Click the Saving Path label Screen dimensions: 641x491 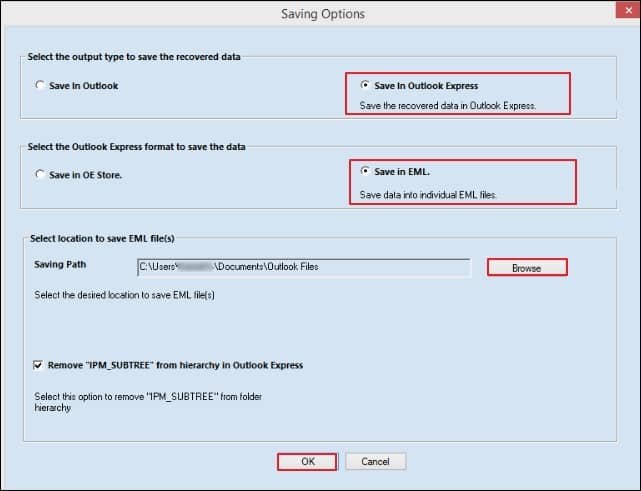63,267
